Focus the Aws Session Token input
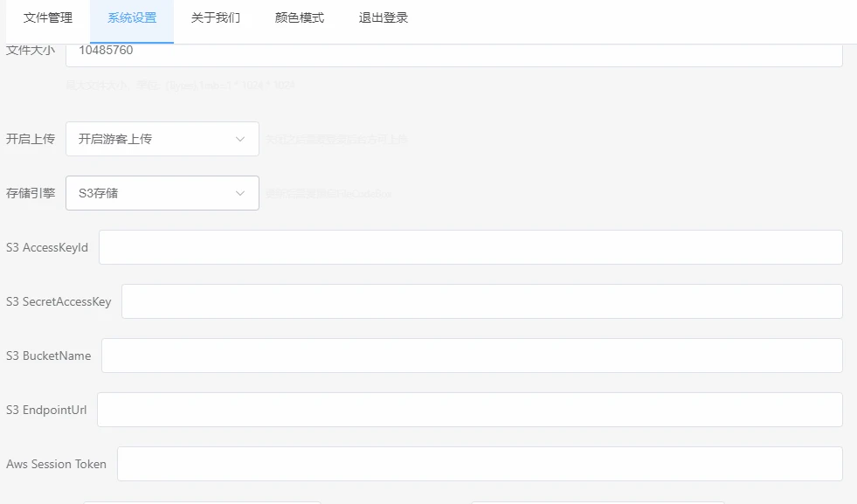 (x=480, y=464)
